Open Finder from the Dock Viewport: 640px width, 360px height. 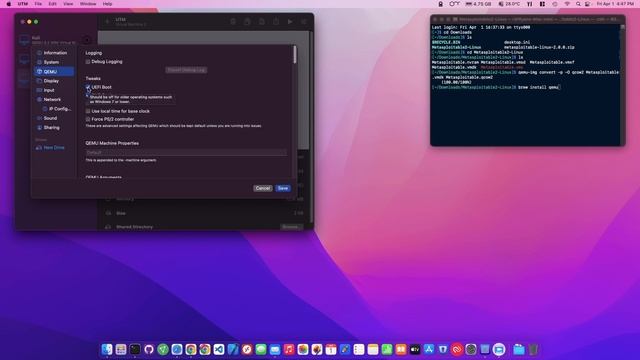[x=107, y=349]
